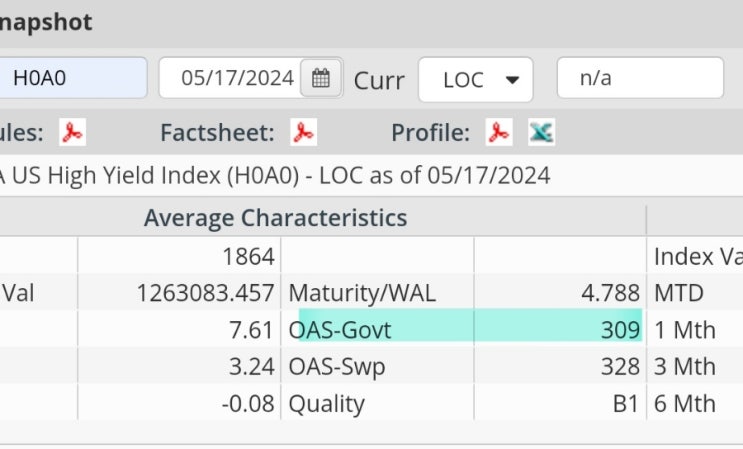Click the 1263083.457 value cell
743x449 pixels.
point(205,294)
